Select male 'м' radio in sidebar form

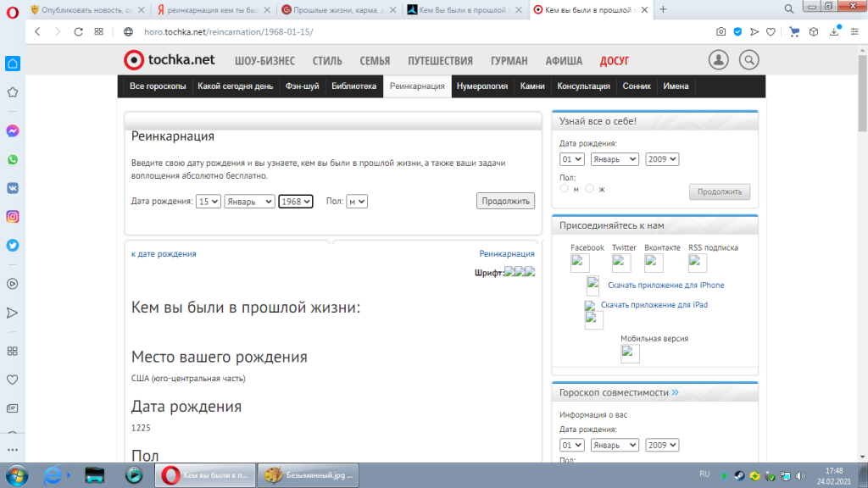click(x=565, y=189)
